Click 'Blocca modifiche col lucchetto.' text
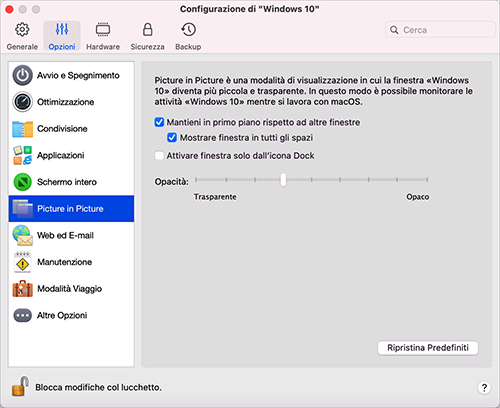Screen dimensions: 500x408 click(x=98, y=387)
